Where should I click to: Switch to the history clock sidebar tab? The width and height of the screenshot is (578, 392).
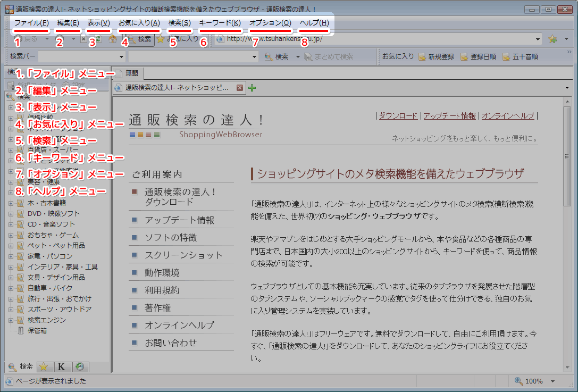tap(80, 366)
